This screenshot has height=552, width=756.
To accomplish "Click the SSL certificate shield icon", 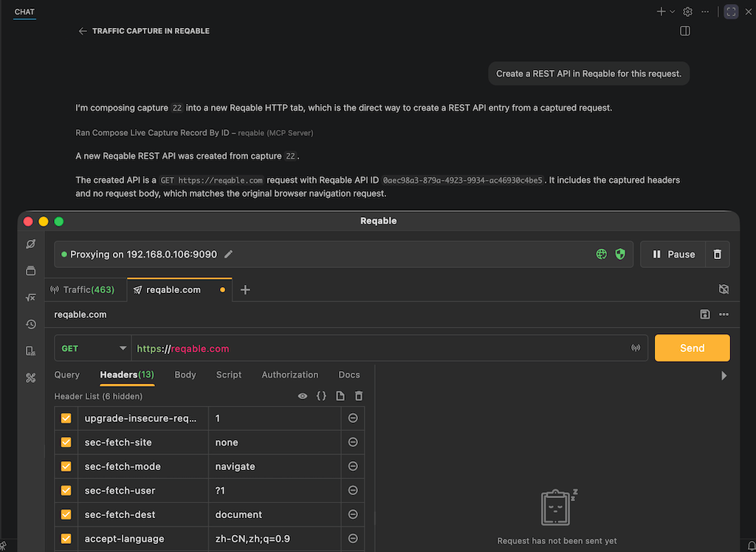I will [x=620, y=254].
